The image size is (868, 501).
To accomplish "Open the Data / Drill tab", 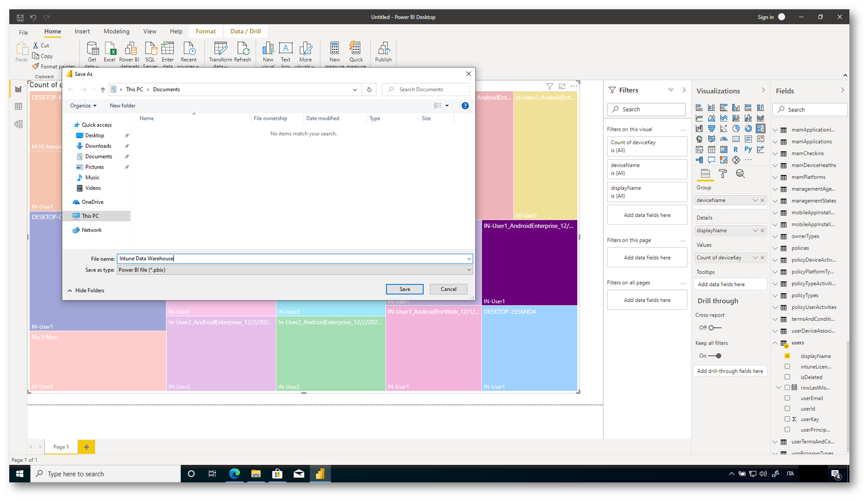I will pyautogui.click(x=245, y=31).
